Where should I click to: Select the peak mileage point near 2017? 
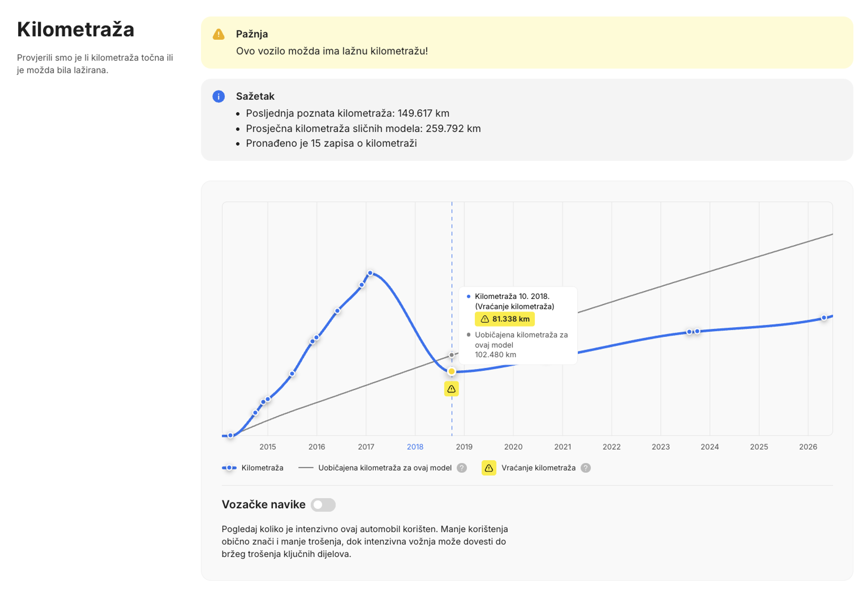pos(370,273)
